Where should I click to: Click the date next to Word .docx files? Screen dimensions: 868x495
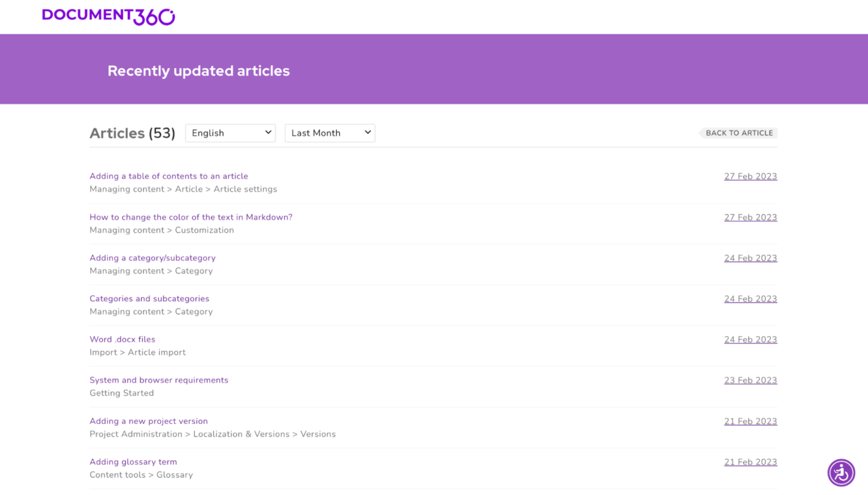point(750,340)
